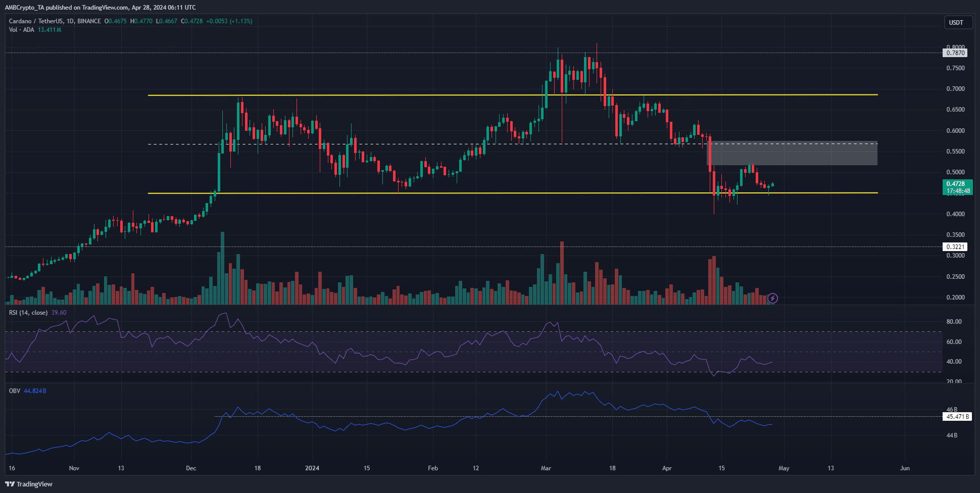
Task: Click the OBV value 44.824 B
Action: 35,391
